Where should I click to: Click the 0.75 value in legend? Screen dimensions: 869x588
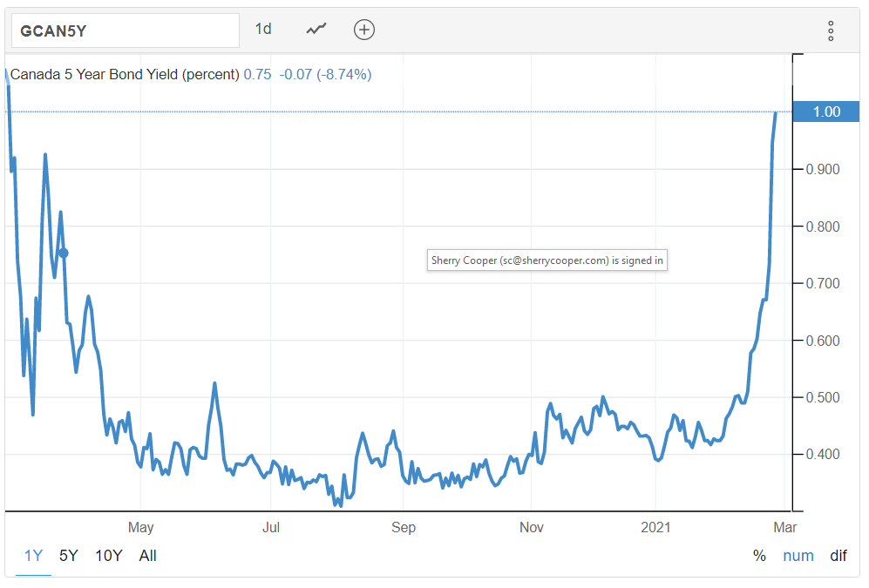tap(258, 74)
